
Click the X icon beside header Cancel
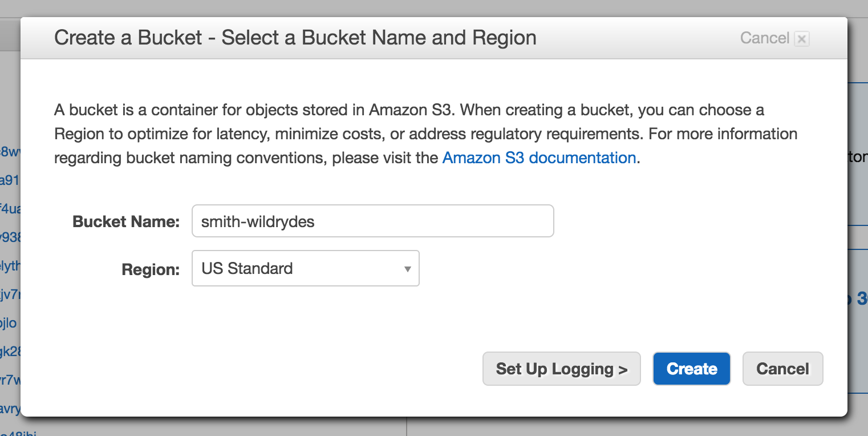(x=801, y=39)
